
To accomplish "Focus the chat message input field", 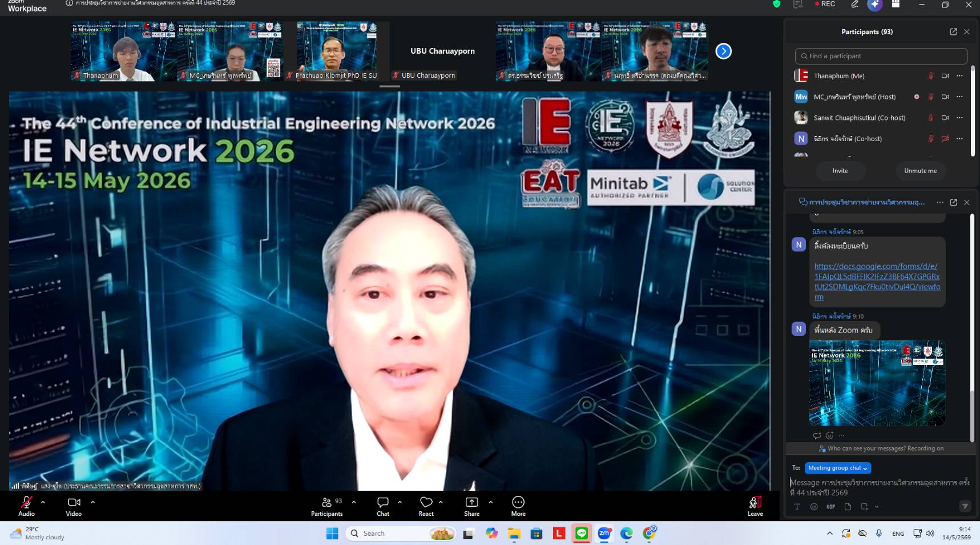I will 880,487.
